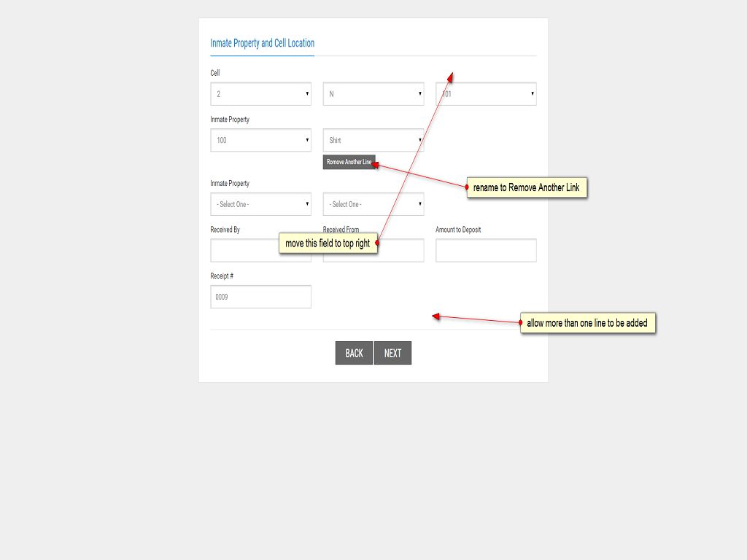Click the 'allow more than one line' note

pyautogui.click(x=587, y=323)
